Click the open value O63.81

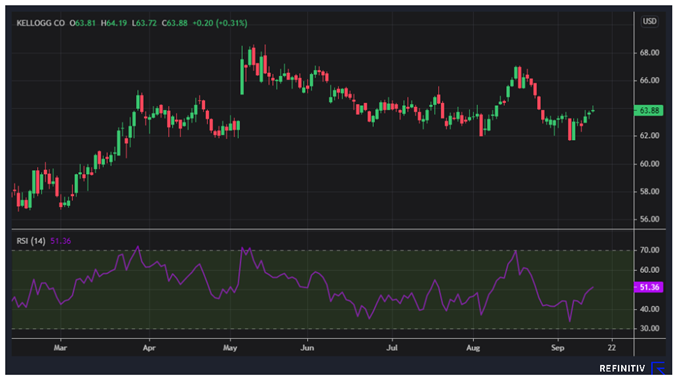click(82, 23)
